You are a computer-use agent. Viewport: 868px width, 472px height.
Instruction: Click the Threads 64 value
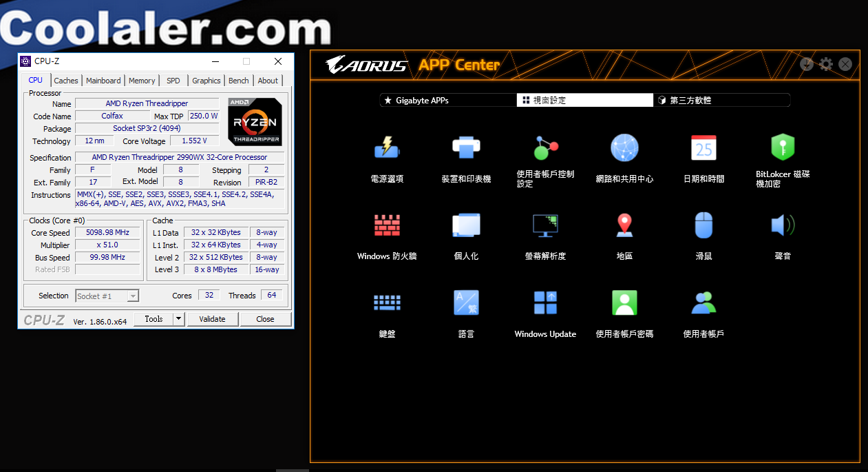point(272,296)
